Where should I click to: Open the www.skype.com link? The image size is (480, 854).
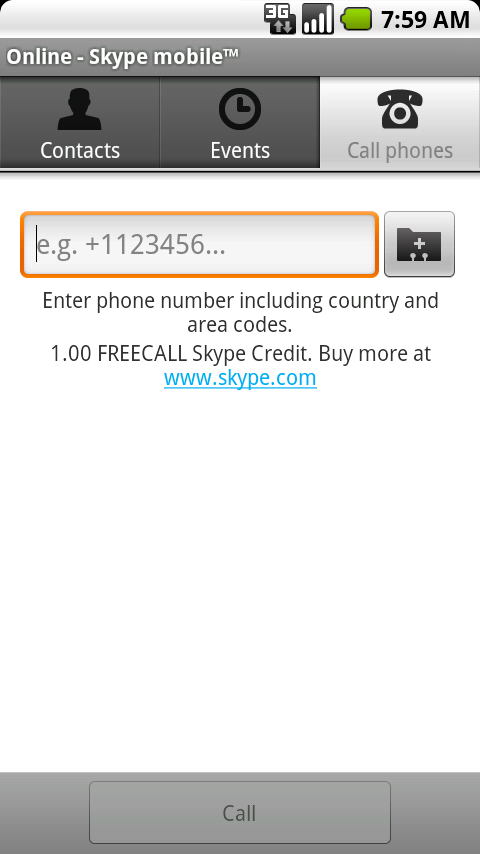(x=240, y=377)
